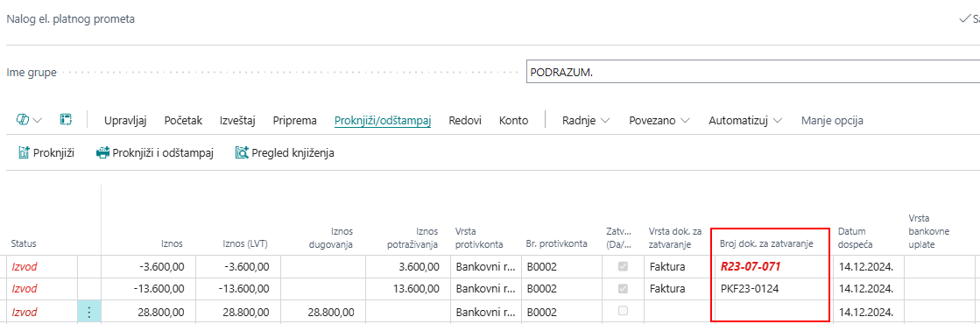
Task: Click the Iznos dugovanja value 28.800,00
Action: (x=331, y=312)
